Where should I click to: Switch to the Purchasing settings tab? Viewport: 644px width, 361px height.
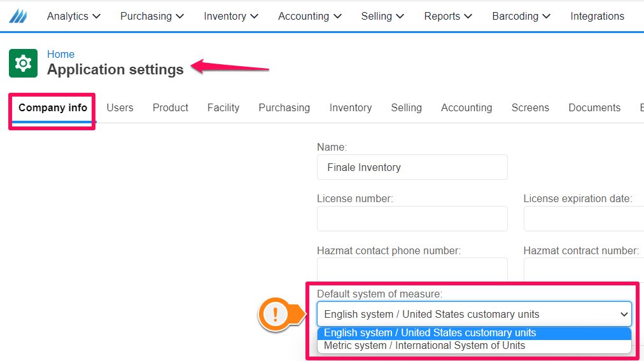coord(284,108)
